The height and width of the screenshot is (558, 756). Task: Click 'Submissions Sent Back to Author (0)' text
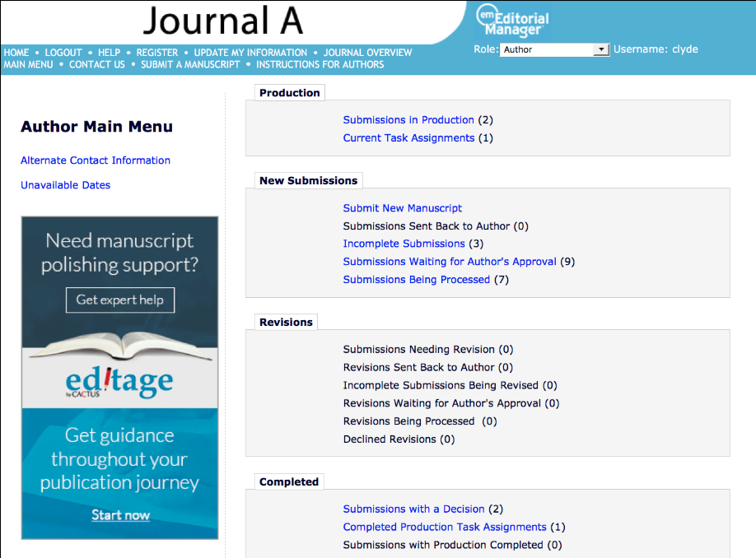[x=436, y=226]
